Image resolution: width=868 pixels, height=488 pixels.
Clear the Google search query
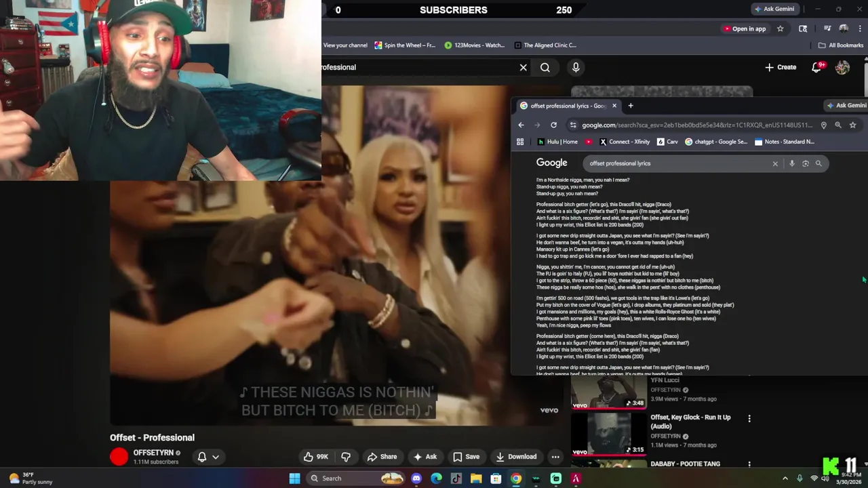click(775, 163)
